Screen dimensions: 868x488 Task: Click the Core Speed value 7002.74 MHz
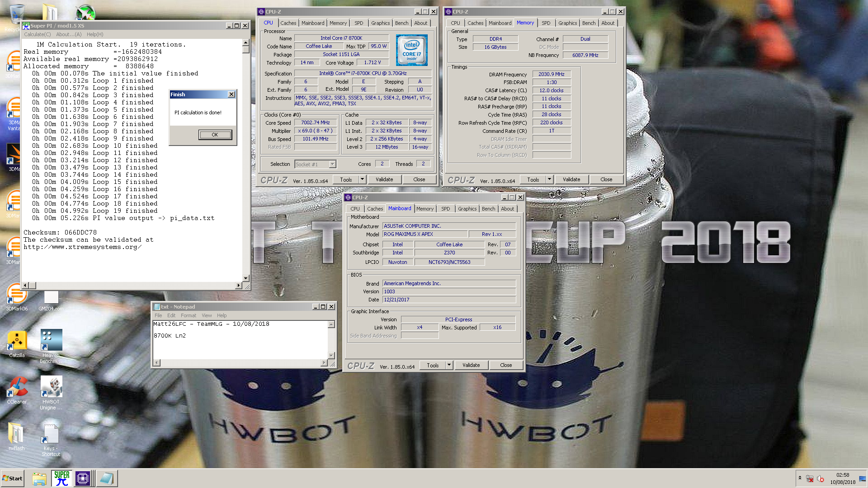point(316,122)
